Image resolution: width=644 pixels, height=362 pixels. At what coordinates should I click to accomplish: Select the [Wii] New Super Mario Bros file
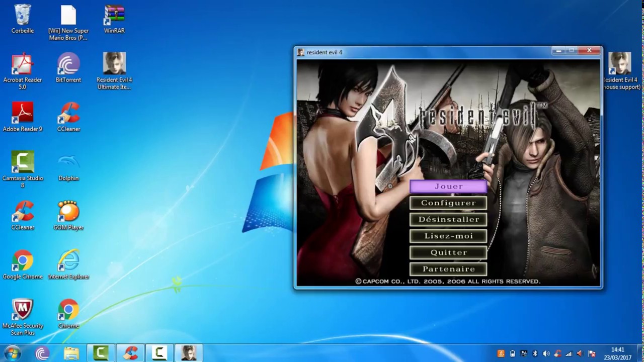(68, 23)
